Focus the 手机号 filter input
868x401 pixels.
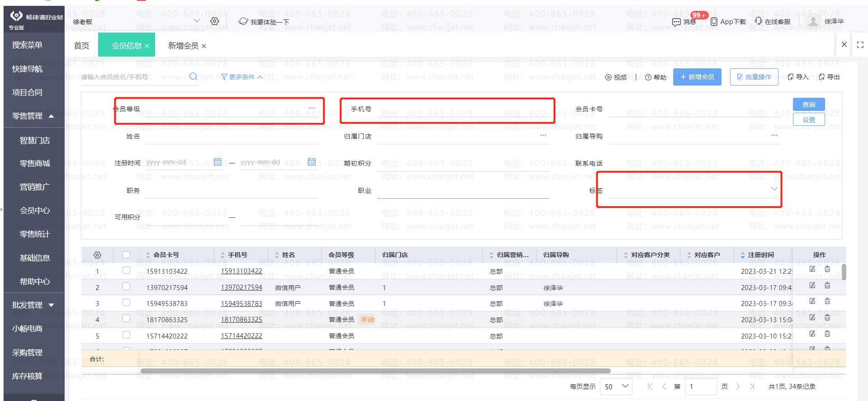point(463,109)
